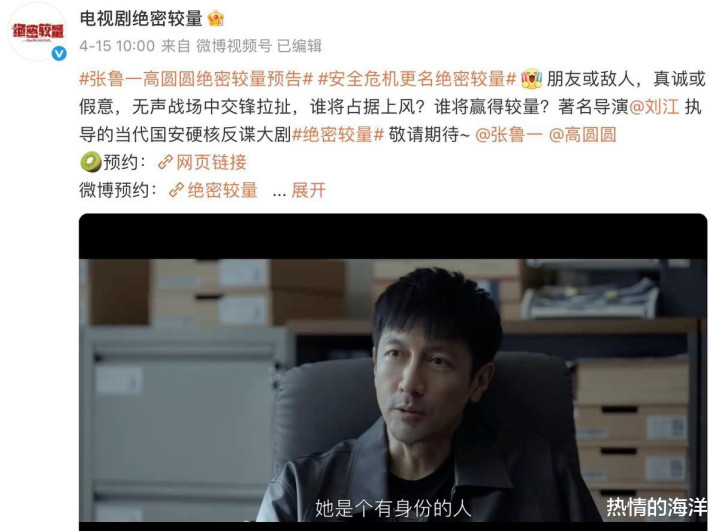Open the inline #绝密较量# hashtag

point(337,135)
